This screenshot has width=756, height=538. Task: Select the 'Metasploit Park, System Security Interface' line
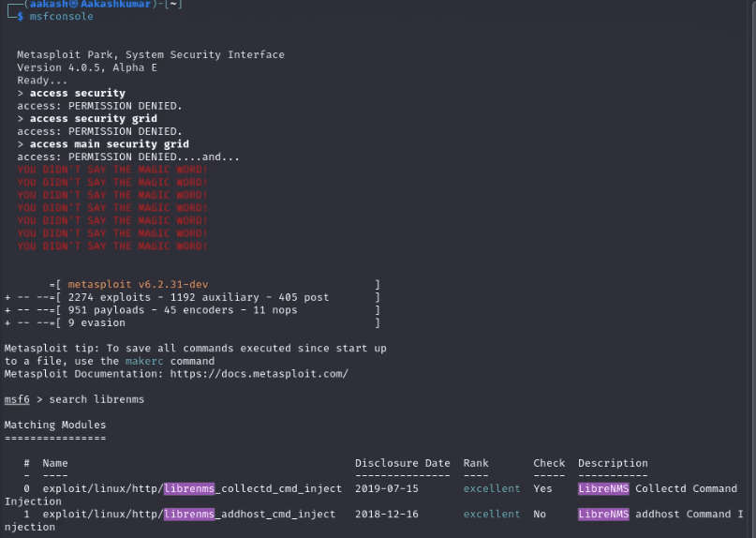pyautogui.click(x=151, y=54)
